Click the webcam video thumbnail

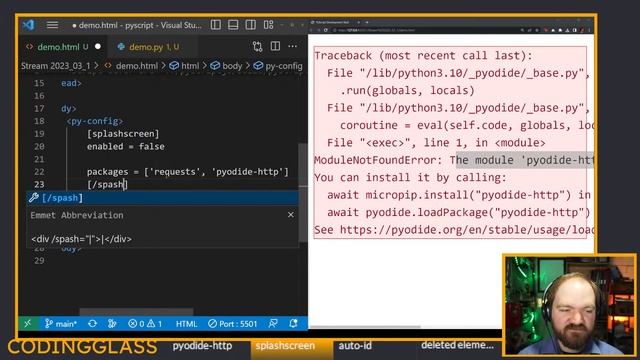(x=570, y=305)
